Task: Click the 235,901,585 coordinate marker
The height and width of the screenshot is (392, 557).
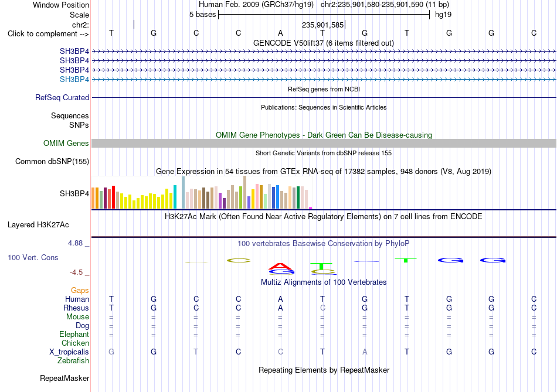Action: point(322,25)
